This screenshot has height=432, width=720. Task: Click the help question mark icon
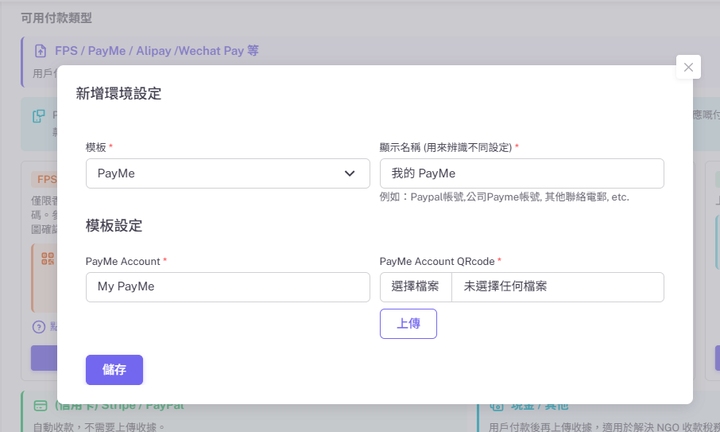pos(39,327)
